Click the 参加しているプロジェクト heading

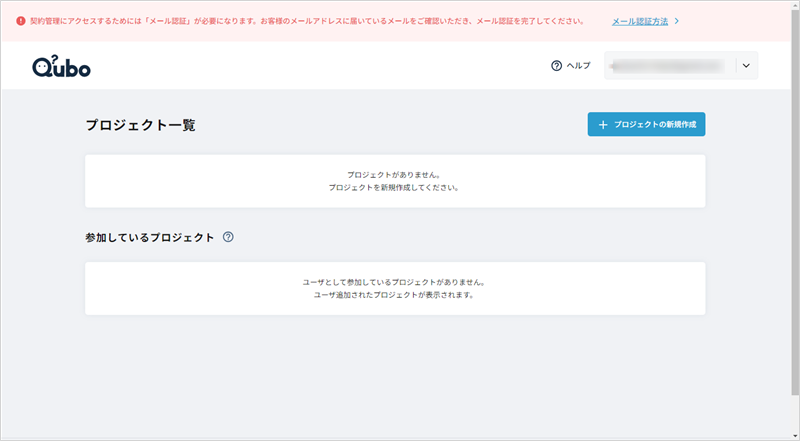tap(149, 237)
